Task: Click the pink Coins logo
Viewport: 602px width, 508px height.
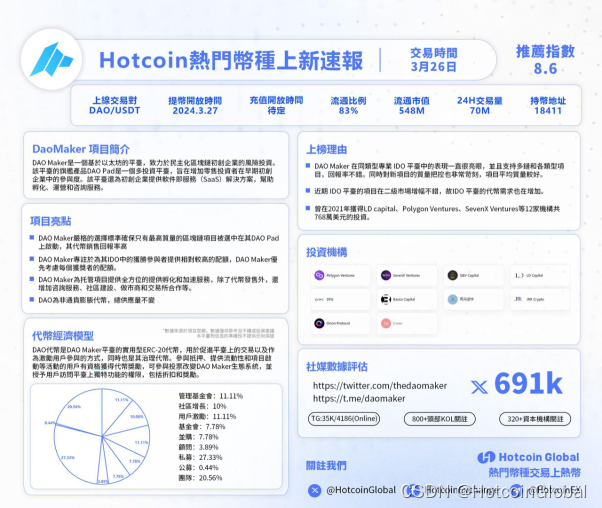Action: [x=386, y=323]
